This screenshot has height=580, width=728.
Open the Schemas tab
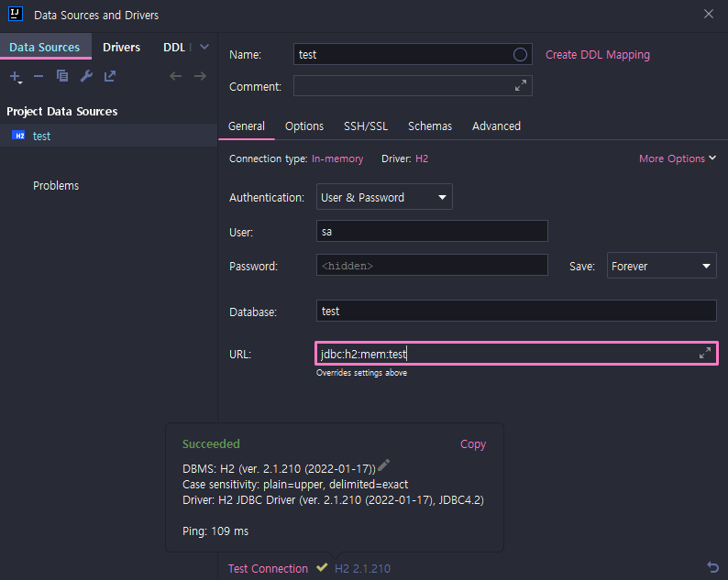point(430,126)
